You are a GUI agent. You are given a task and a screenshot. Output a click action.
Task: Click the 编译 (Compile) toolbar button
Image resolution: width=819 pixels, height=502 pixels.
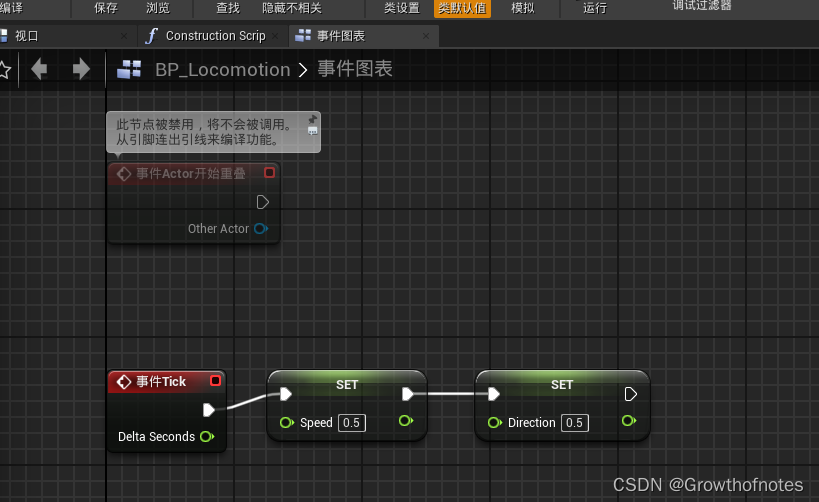[11, 8]
